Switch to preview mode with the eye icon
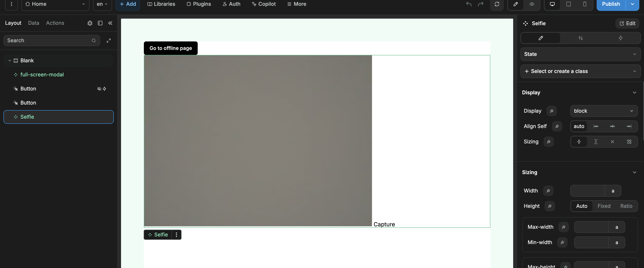 532,4
